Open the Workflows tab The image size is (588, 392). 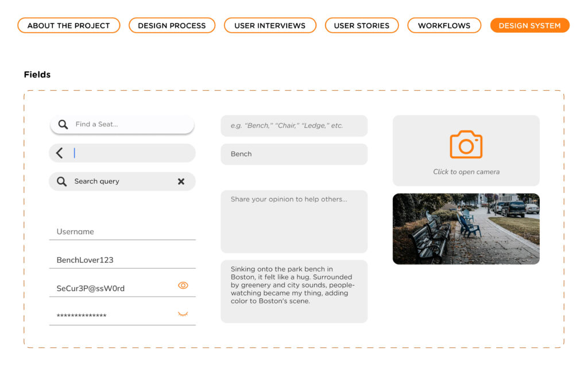pyautogui.click(x=444, y=25)
